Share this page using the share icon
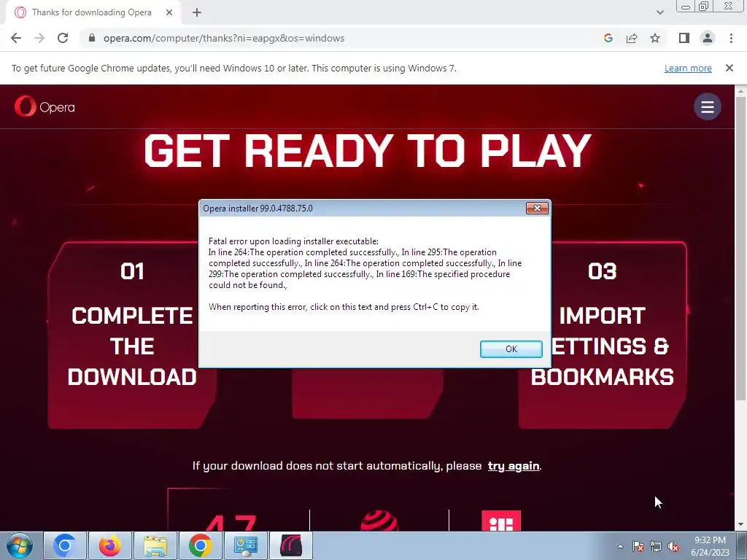 tap(632, 38)
